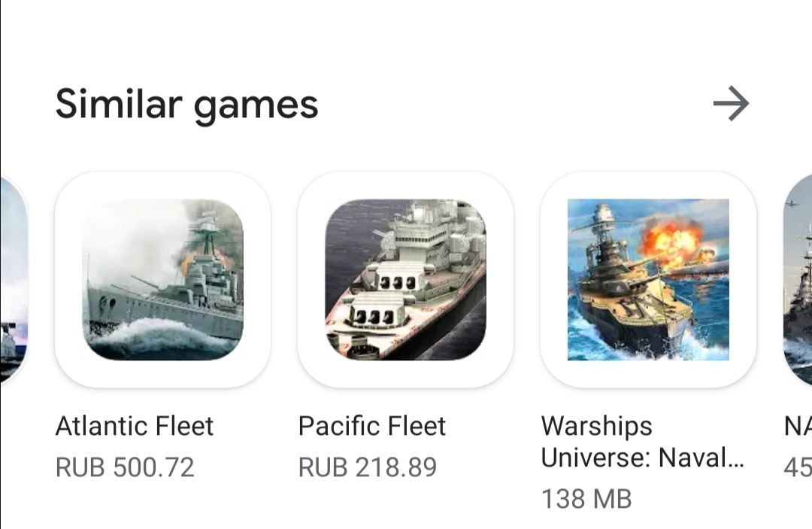812x529 pixels.
Task: Tap the RUB 500.72 price label
Action: point(125,467)
